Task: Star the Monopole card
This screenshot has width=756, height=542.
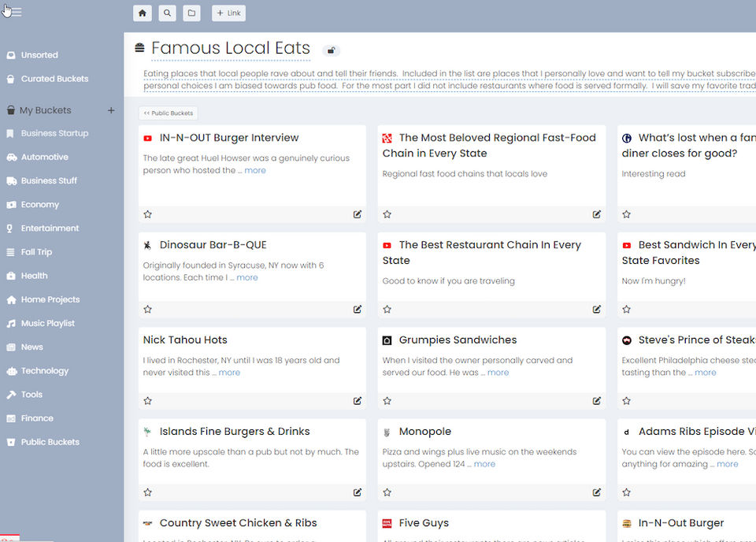Action: click(387, 492)
